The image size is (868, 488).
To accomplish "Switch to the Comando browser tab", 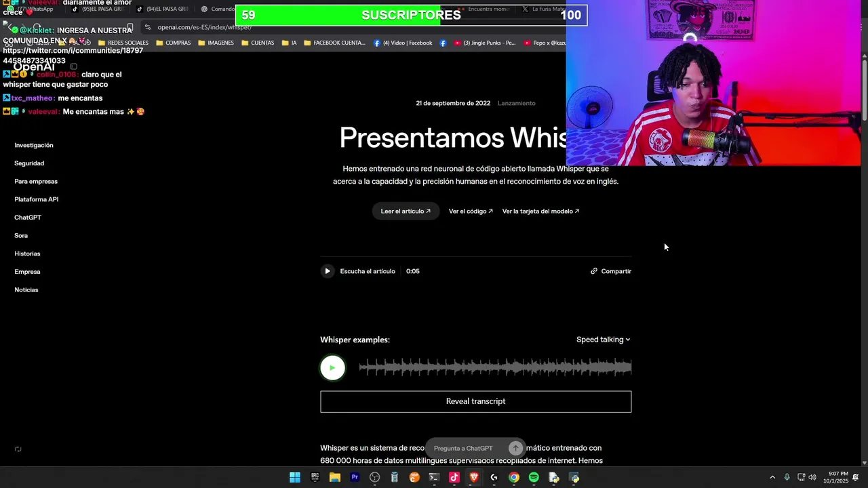I will 217,9.
